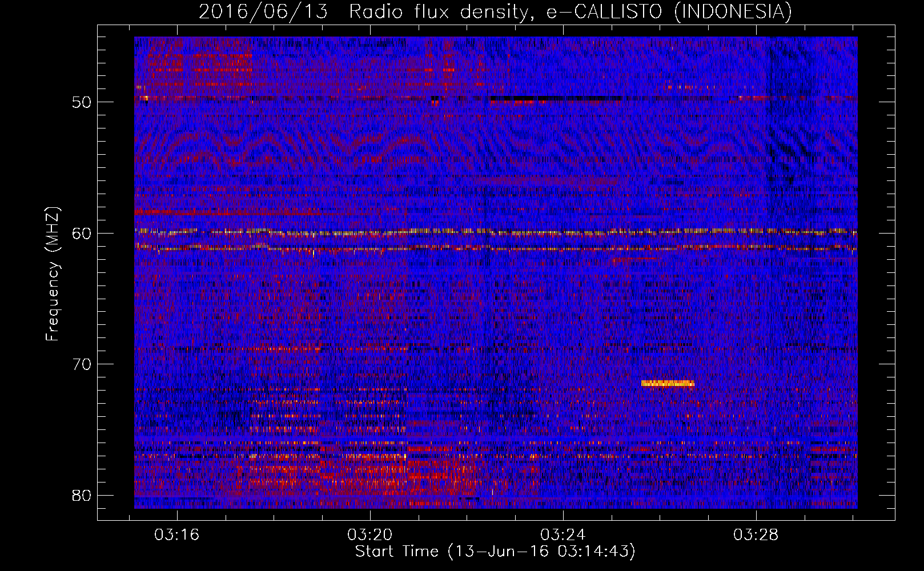Click the 03:20 time tick label
This screenshot has width=924, height=571.
click(370, 535)
